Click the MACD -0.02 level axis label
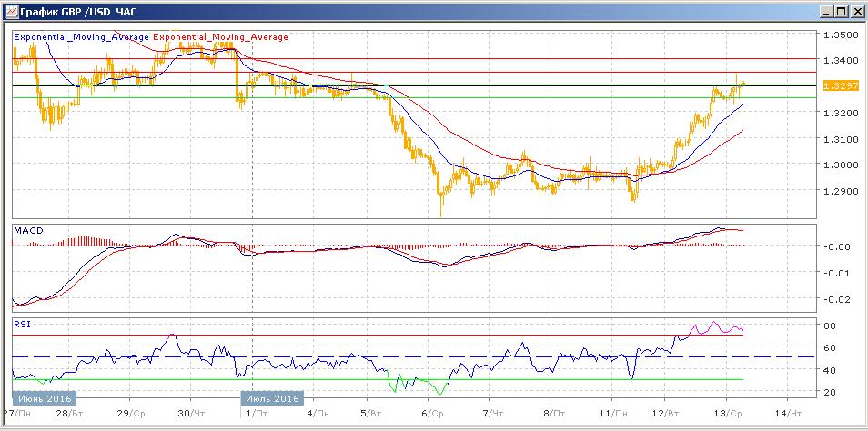The height and width of the screenshot is (431, 868). [x=835, y=299]
